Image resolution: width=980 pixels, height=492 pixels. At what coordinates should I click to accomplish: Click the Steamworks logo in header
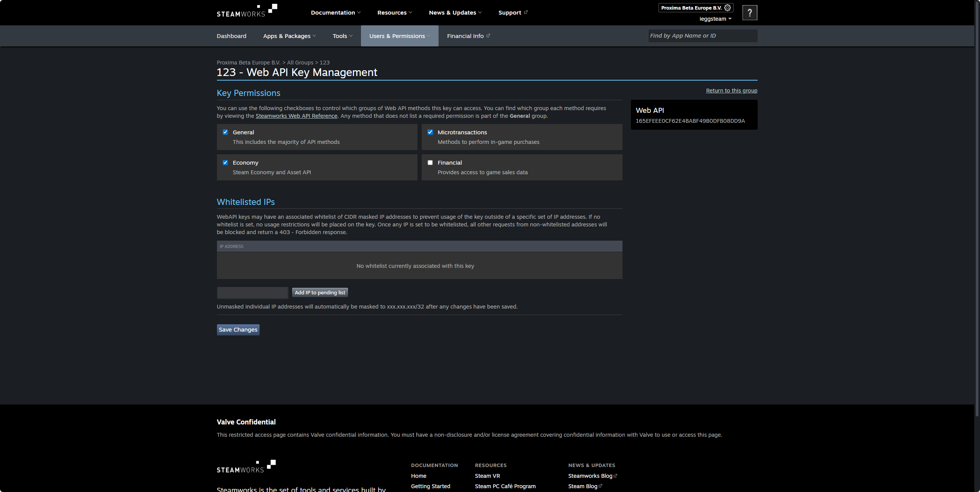247,11
